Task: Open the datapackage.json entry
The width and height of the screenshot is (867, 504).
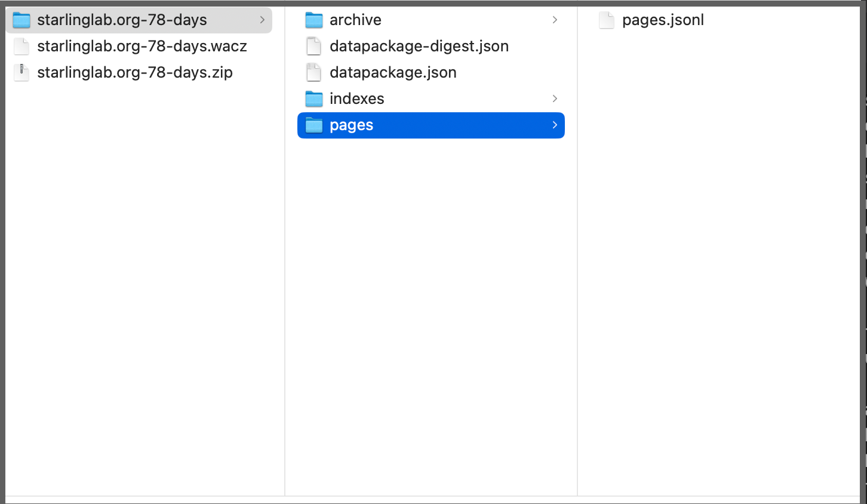Action: pos(393,72)
